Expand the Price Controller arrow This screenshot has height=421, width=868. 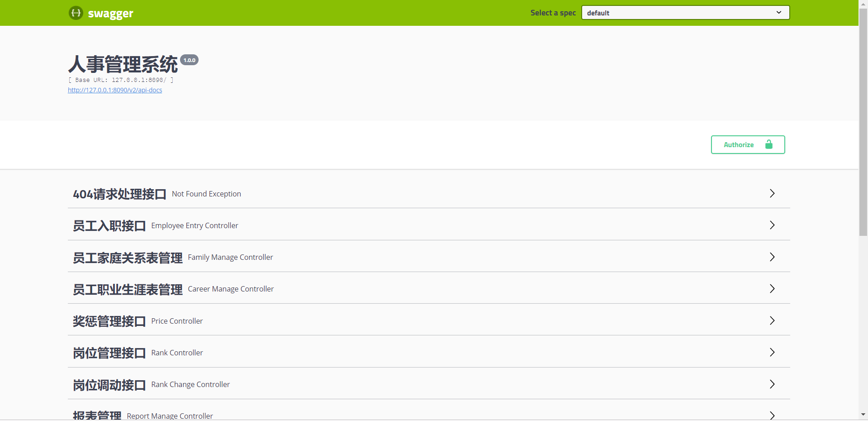[x=772, y=321]
